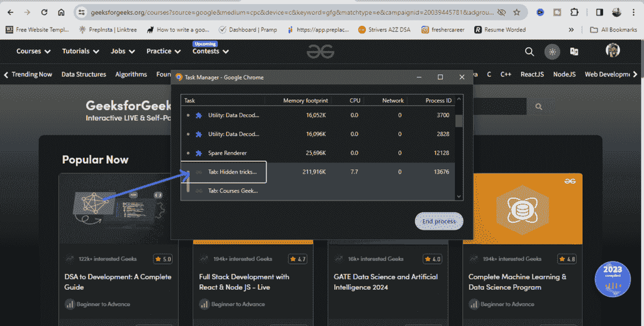Open GATE Data Science course card
644x326 pixels.
tap(386, 282)
